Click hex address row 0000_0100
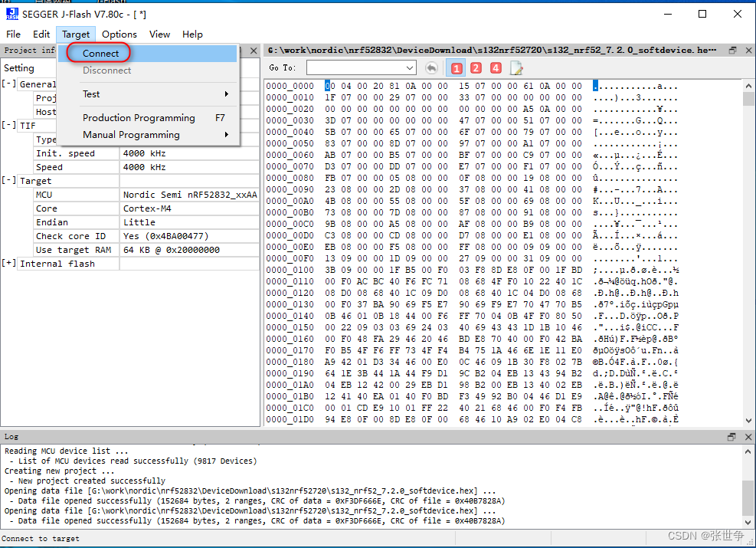The width and height of the screenshot is (756, 548). pos(290,270)
